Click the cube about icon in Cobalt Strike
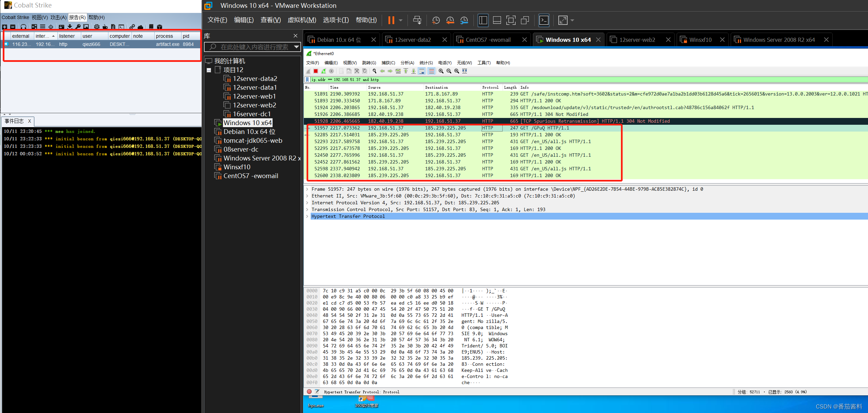 pyautogui.click(x=159, y=27)
